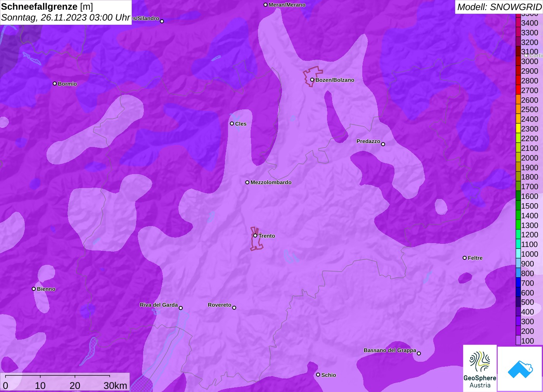Click the Mezzolombardo name label

(271, 182)
